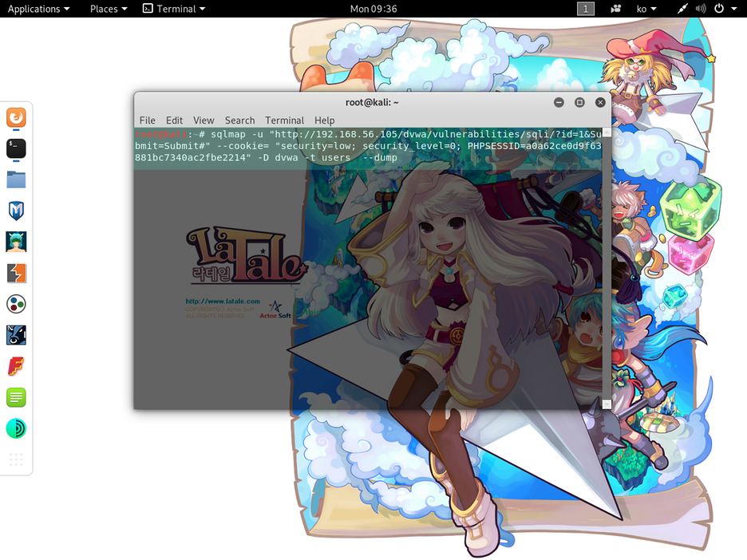Viewport: 747px width, 560px height.
Task: Open the green notes dock icon
Action: 16,397
